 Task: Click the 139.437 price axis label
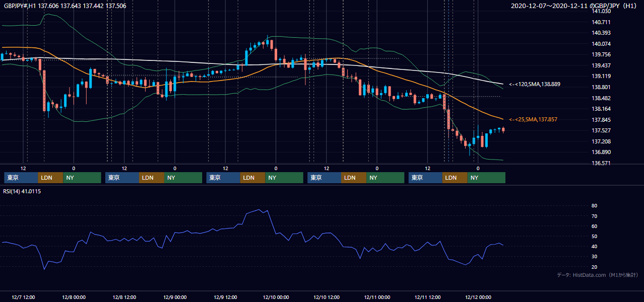pyautogui.click(x=601, y=65)
